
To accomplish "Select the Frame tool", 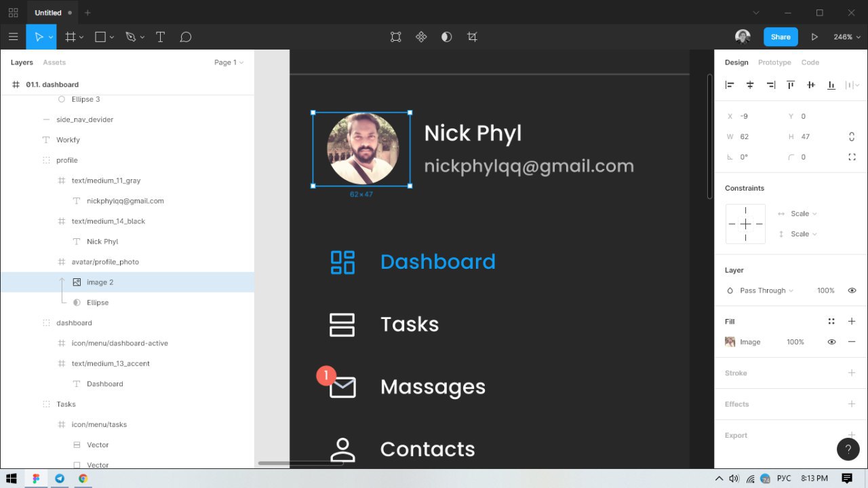I will (x=70, y=37).
